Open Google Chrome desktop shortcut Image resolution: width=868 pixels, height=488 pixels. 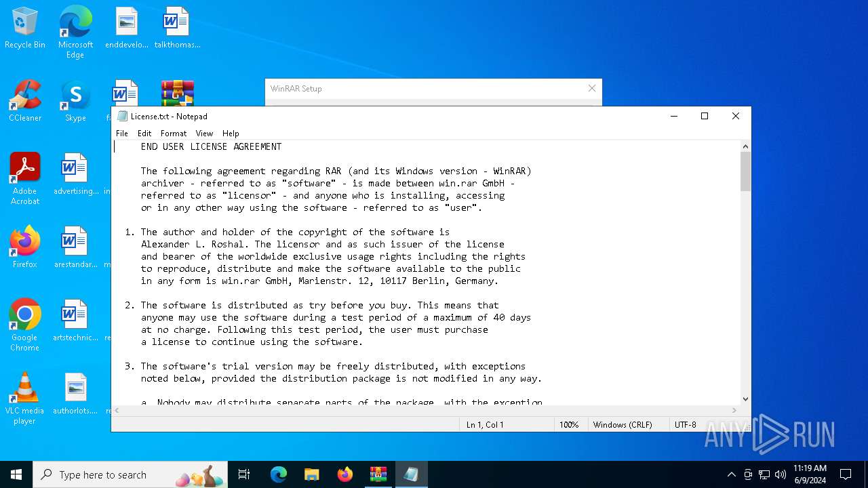coord(25,326)
